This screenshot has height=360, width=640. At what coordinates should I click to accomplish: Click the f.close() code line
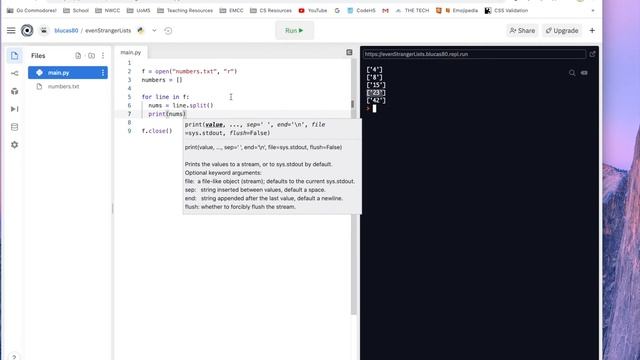point(157,131)
